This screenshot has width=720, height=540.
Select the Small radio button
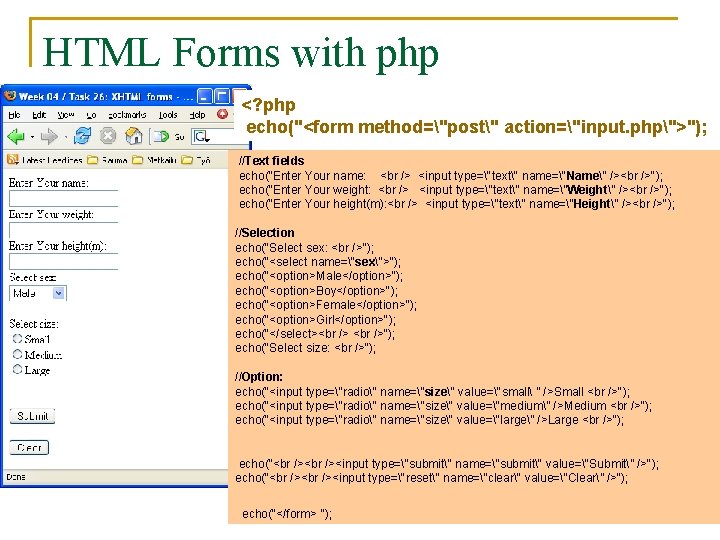(17, 338)
